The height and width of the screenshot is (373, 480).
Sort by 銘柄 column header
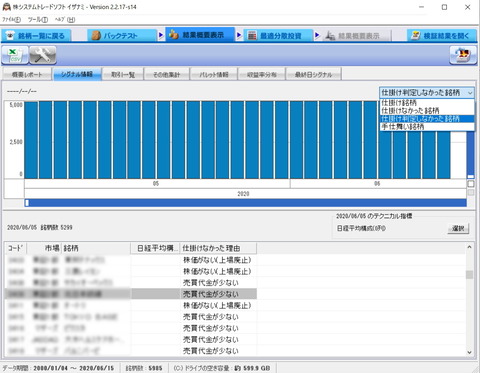[96, 248]
